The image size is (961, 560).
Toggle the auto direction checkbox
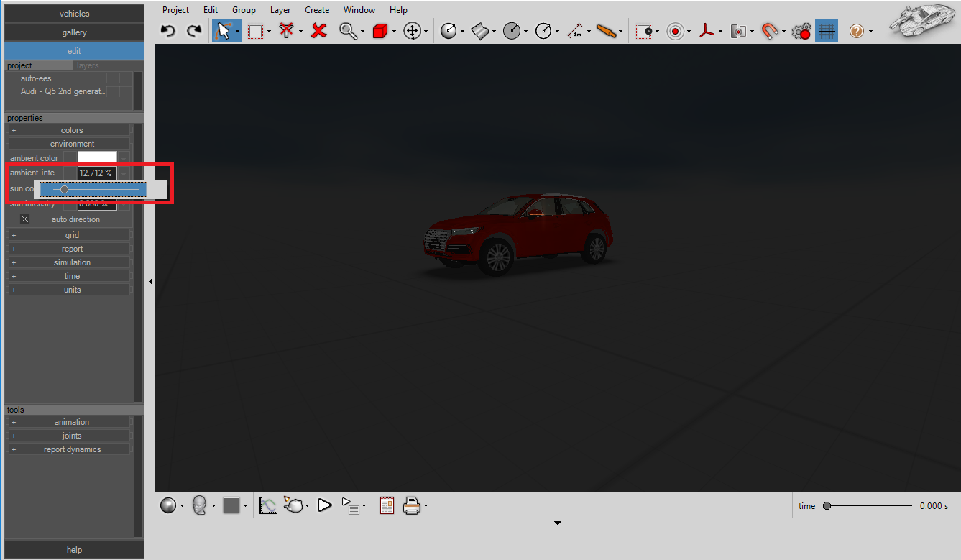(x=25, y=219)
